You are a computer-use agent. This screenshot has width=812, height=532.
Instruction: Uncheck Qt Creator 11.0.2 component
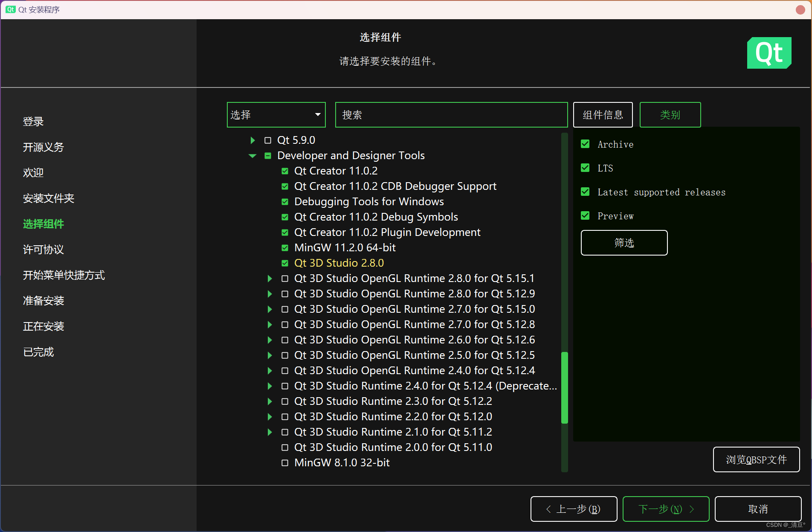click(x=285, y=171)
